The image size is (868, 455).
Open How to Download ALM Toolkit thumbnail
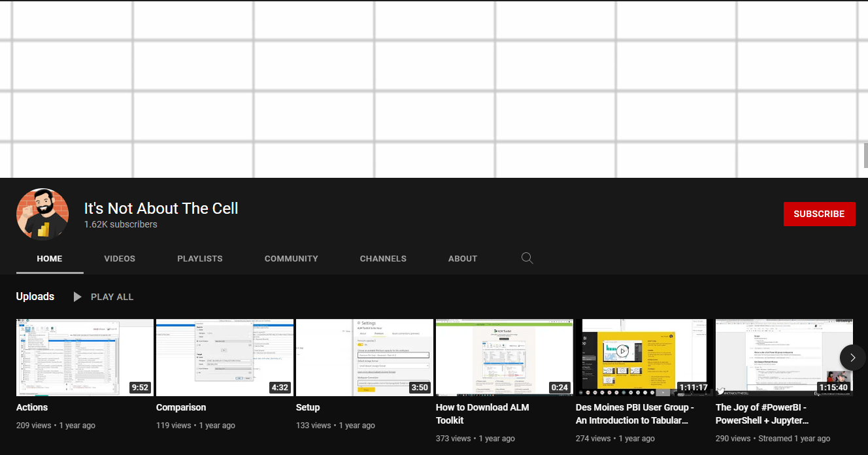(505, 358)
